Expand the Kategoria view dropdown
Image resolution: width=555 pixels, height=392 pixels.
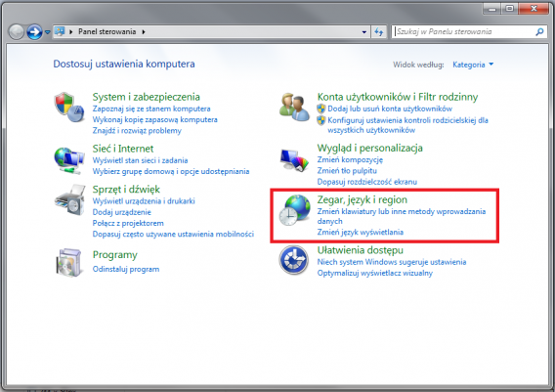[473, 65]
